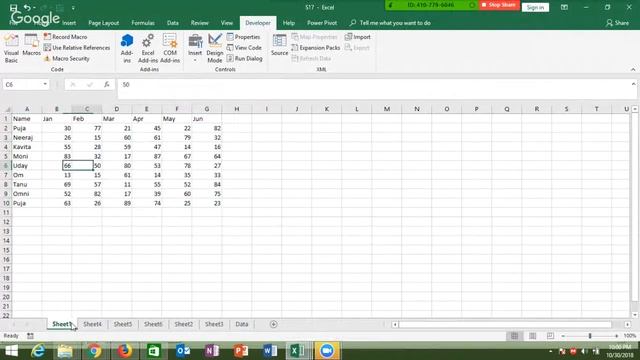
Task: Open XML Expansion Packs
Action: [x=316, y=48]
